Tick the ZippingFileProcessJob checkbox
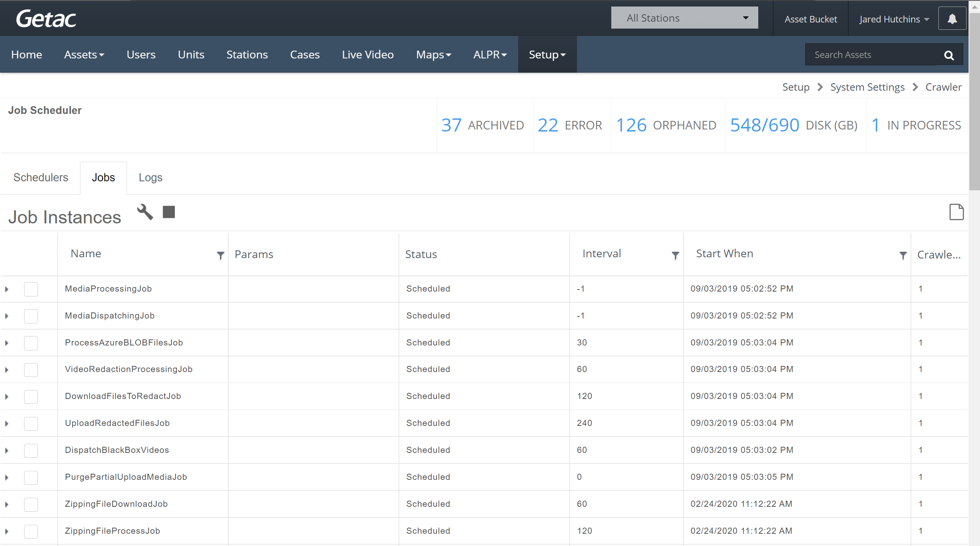The height and width of the screenshot is (546, 980). (31, 531)
